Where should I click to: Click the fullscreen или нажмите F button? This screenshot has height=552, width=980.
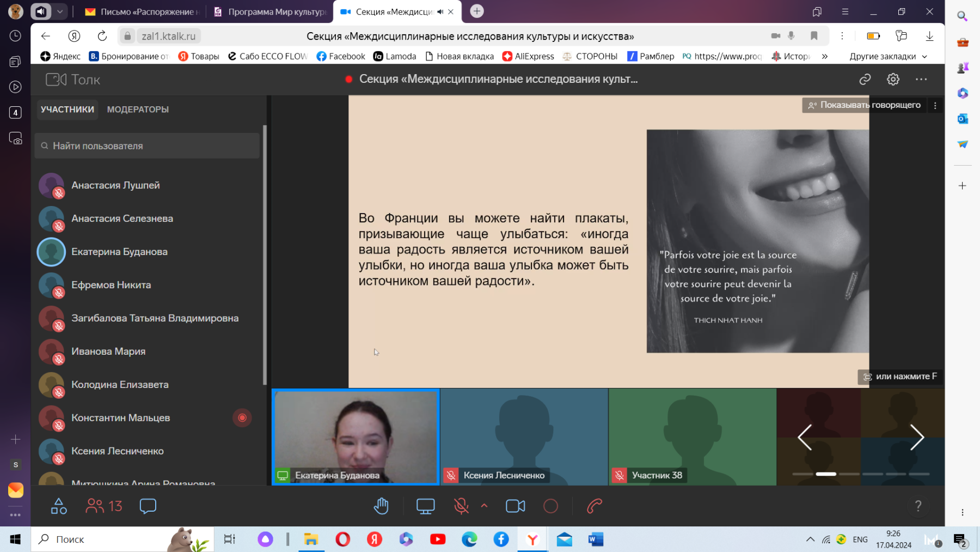pos(899,377)
